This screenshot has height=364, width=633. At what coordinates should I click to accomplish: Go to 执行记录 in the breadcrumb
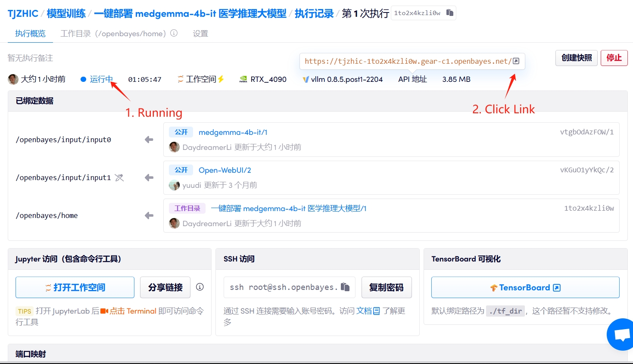[x=314, y=13]
